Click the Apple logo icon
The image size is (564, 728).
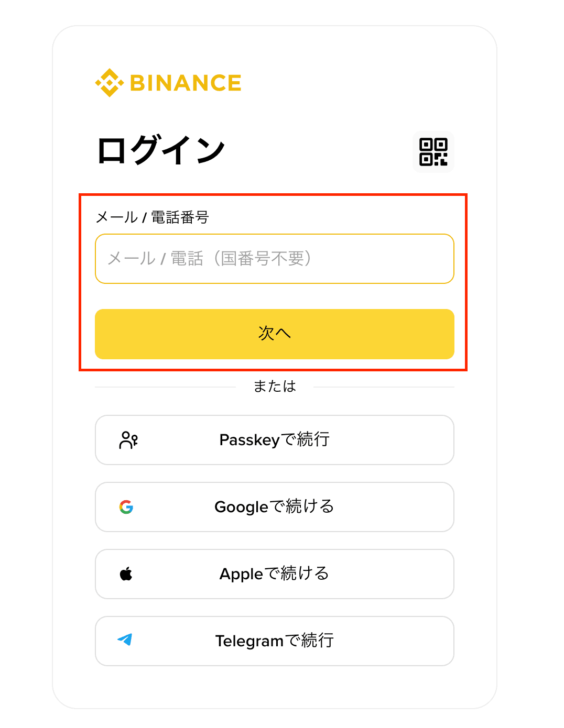[127, 574]
